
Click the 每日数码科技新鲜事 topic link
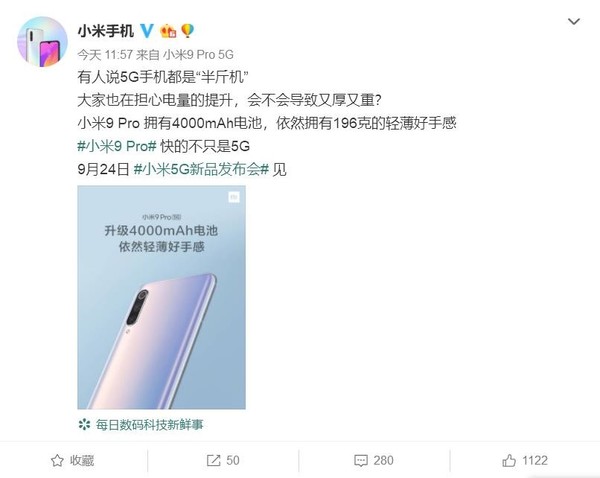click(150, 424)
